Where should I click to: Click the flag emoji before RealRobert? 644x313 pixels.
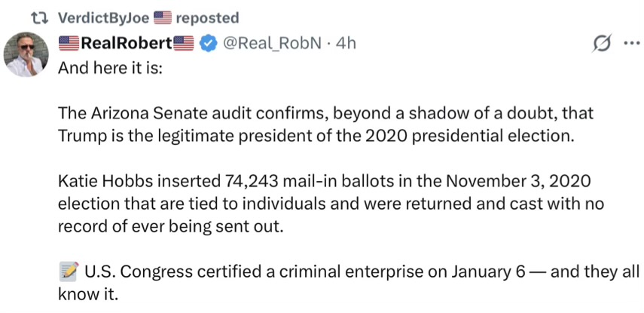click(x=69, y=44)
